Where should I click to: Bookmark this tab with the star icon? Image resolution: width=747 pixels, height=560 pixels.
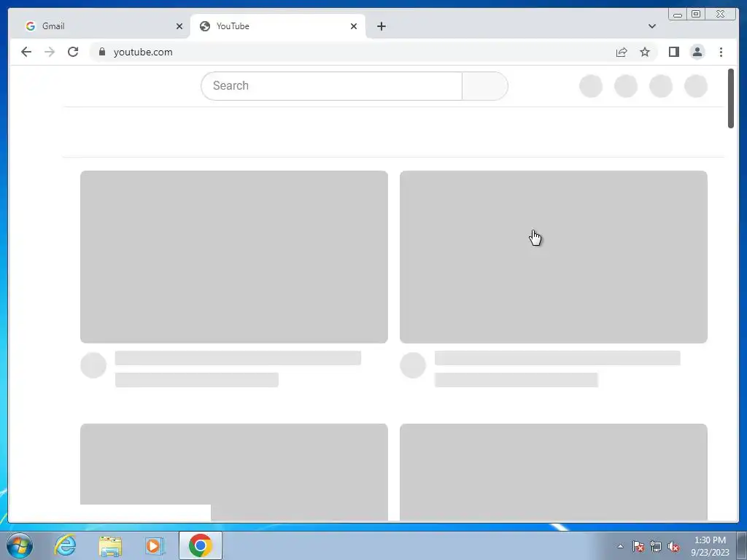pyautogui.click(x=645, y=52)
